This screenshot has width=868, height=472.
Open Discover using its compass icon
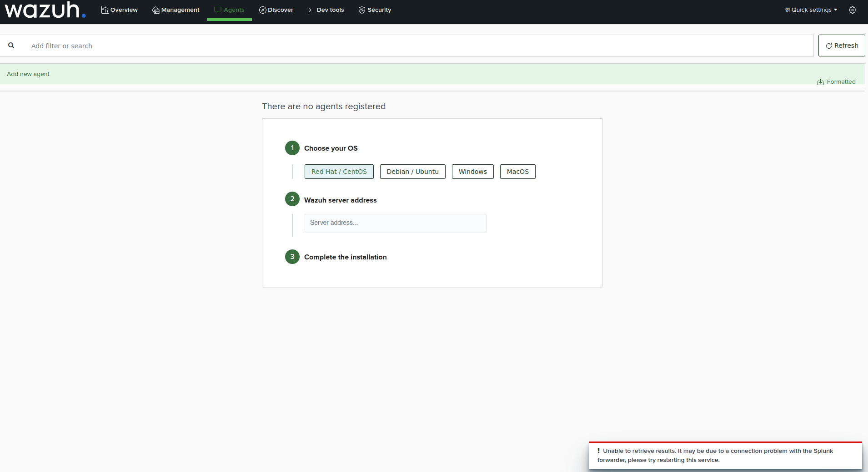coord(262,10)
